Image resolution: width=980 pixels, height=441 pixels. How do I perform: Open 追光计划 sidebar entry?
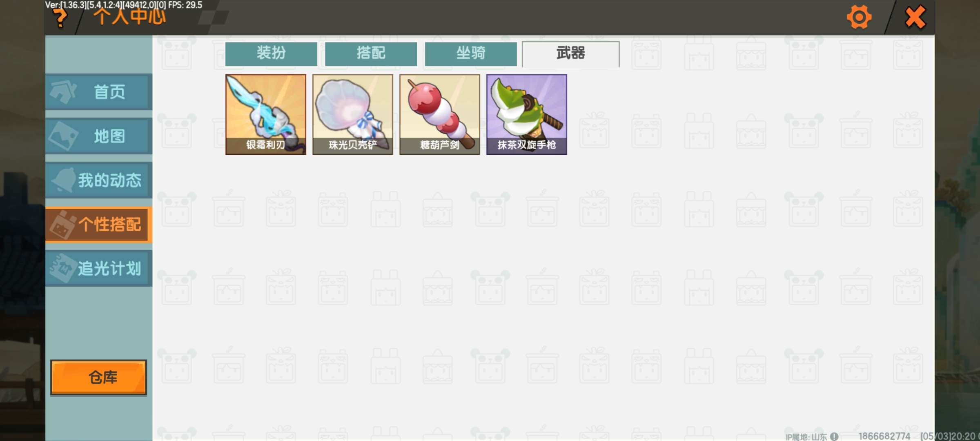coord(99,268)
